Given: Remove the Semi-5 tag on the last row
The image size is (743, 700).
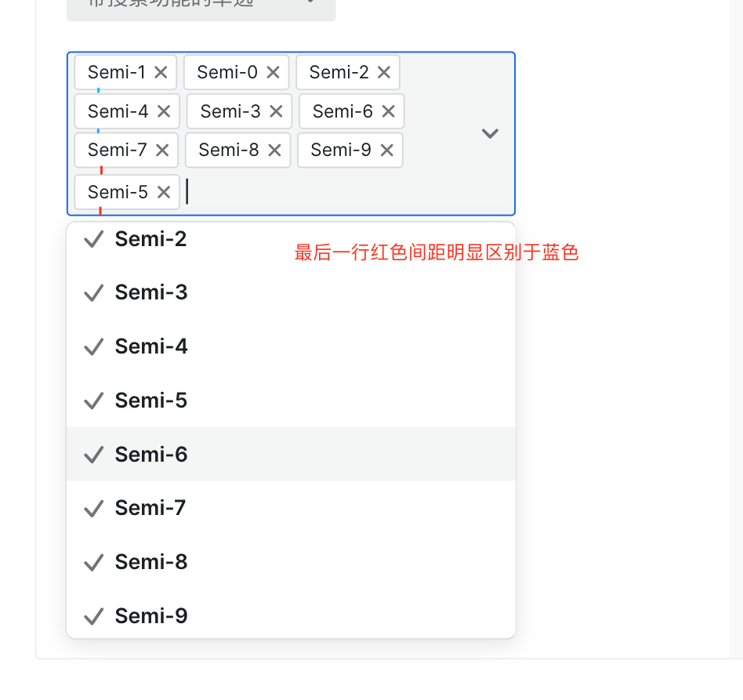Looking at the screenshot, I should 163,191.
